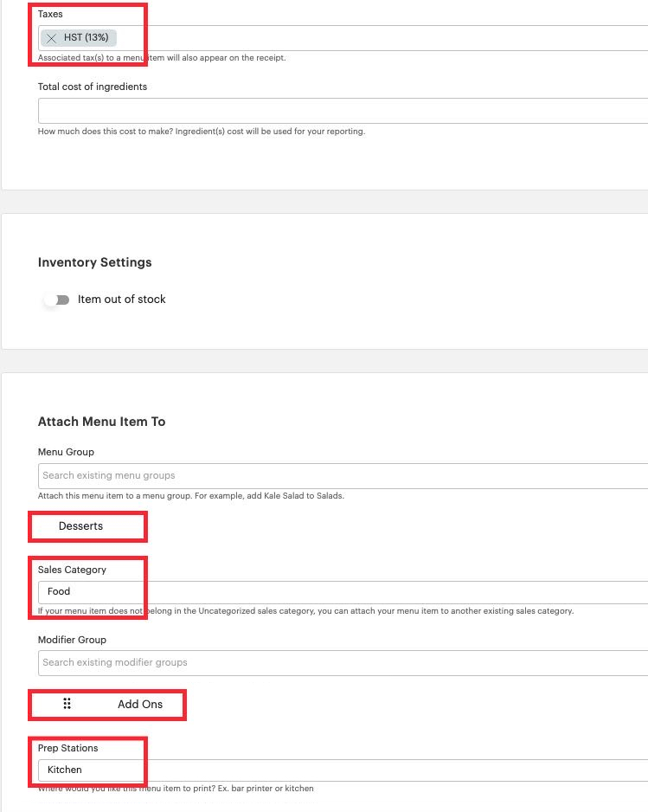Screen dimensions: 648x812
Task: Click into the Total cost of ingredients field
Action: tap(260, 110)
